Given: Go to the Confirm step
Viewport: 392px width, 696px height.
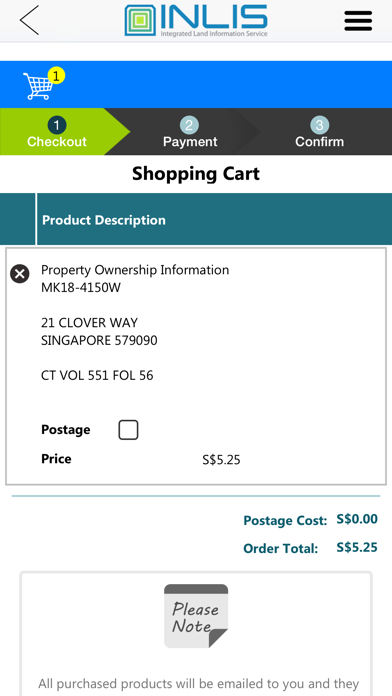Looking at the screenshot, I should [x=319, y=132].
